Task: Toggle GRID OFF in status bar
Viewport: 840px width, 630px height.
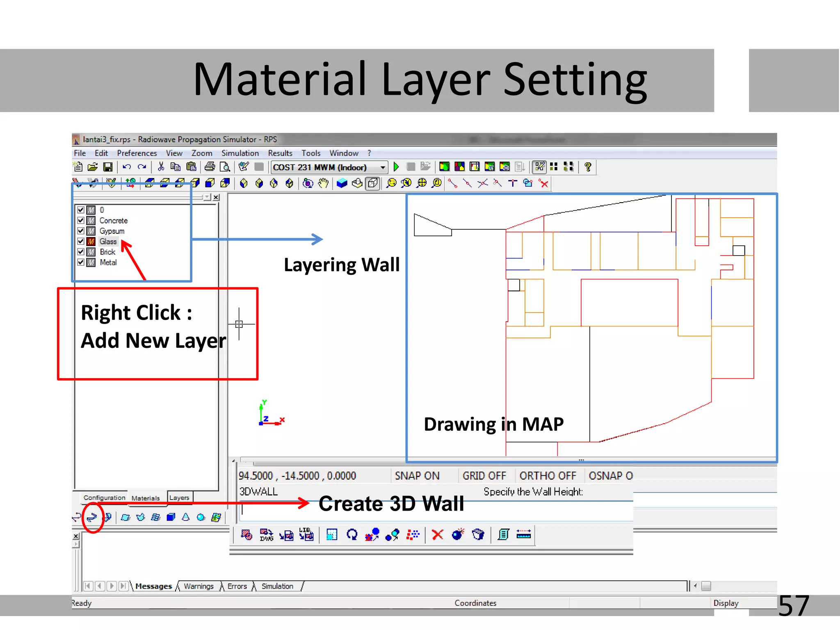Action: (x=484, y=476)
